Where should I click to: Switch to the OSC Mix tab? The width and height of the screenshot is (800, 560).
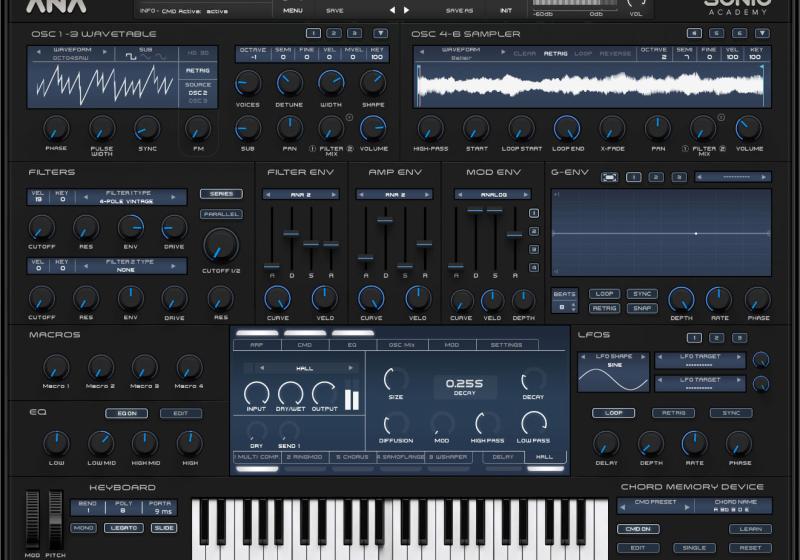[x=403, y=345]
